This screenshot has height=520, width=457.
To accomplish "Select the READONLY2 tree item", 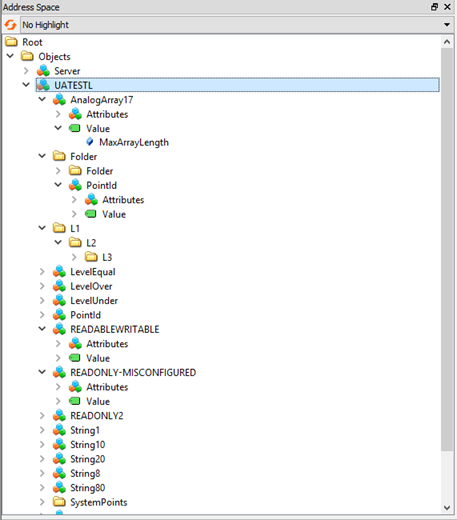I will coord(97,416).
